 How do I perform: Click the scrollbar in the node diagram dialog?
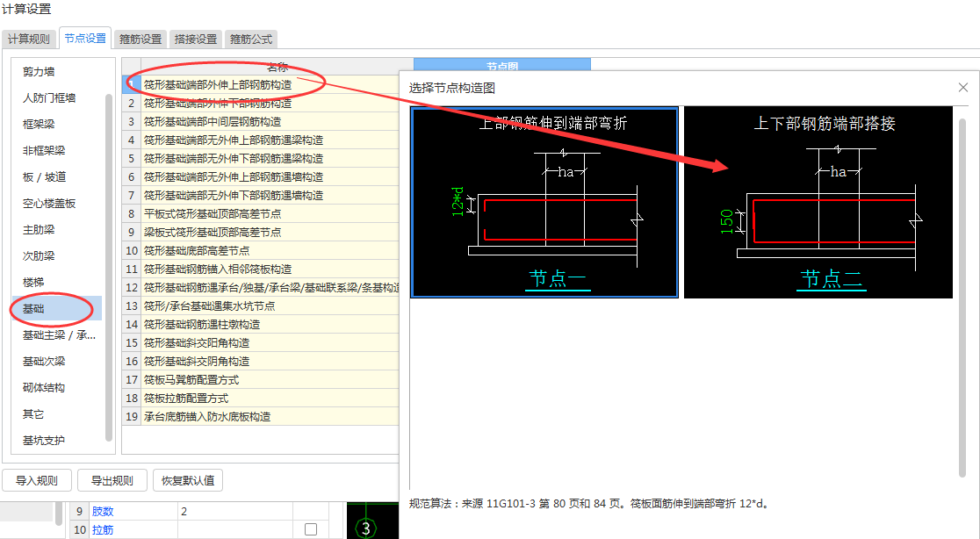pos(962,297)
